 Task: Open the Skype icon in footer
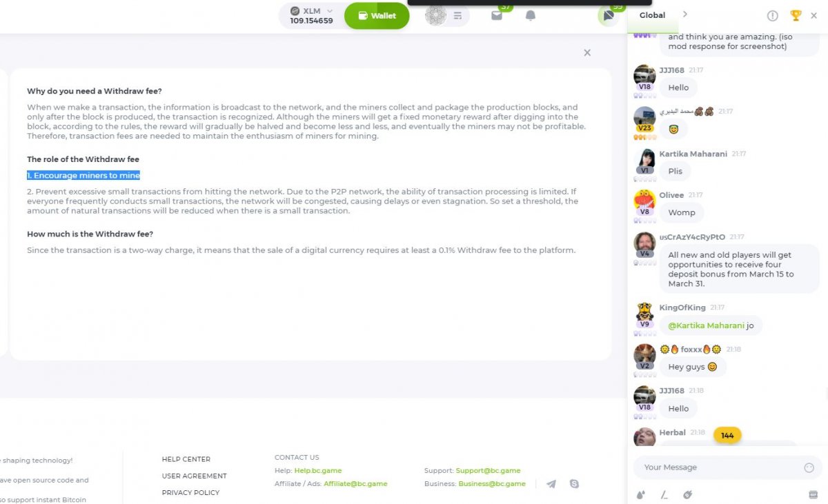coord(574,484)
